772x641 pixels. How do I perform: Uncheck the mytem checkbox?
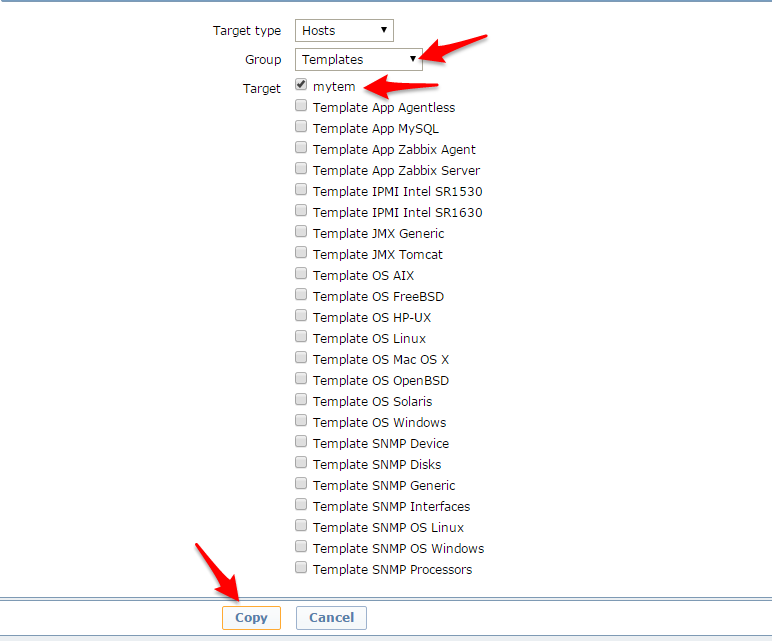pyautogui.click(x=301, y=86)
